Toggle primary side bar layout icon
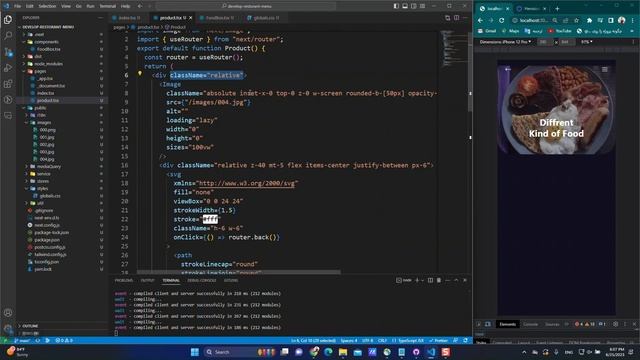The image size is (640, 360). coord(396,6)
